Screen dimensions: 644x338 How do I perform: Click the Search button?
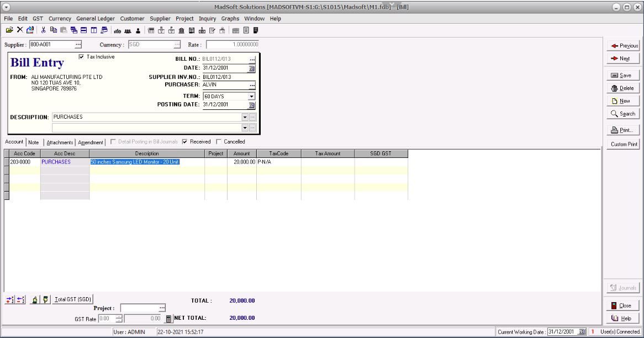[624, 113]
